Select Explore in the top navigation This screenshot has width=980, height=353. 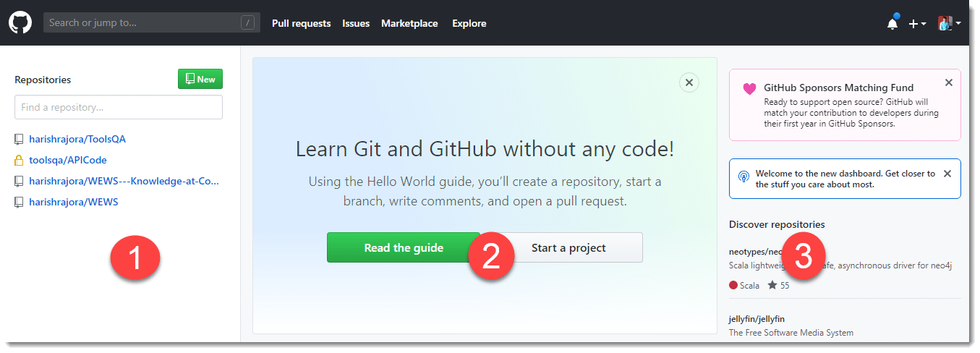pyautogui.click(x=469, y=23)
